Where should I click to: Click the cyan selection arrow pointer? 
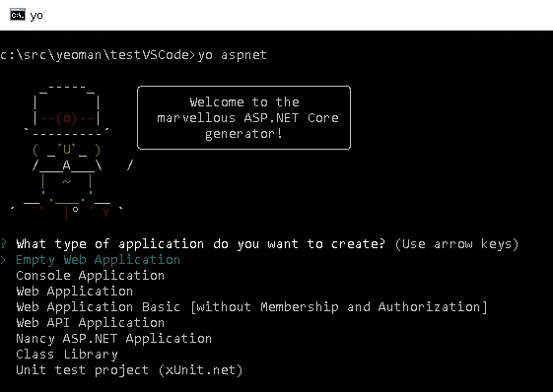pyautogui.click(x=3, y=260)
